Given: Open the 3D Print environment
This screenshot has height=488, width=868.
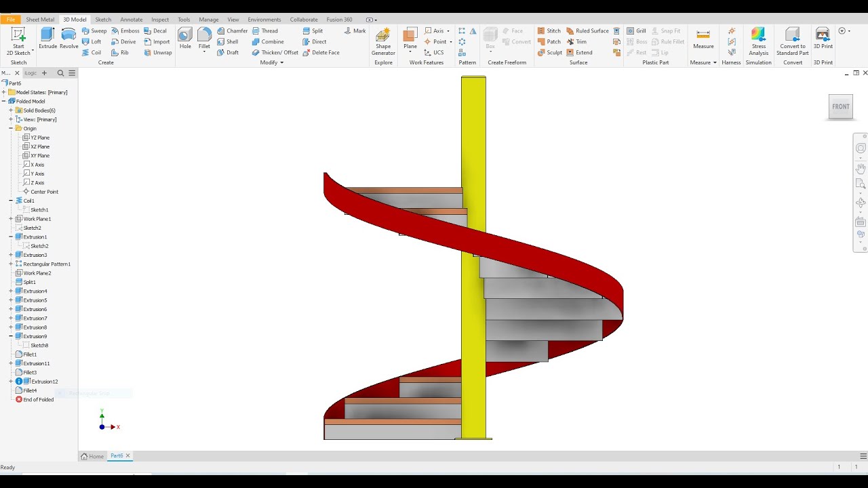Looking at the screenshot, I should point(823,39).
